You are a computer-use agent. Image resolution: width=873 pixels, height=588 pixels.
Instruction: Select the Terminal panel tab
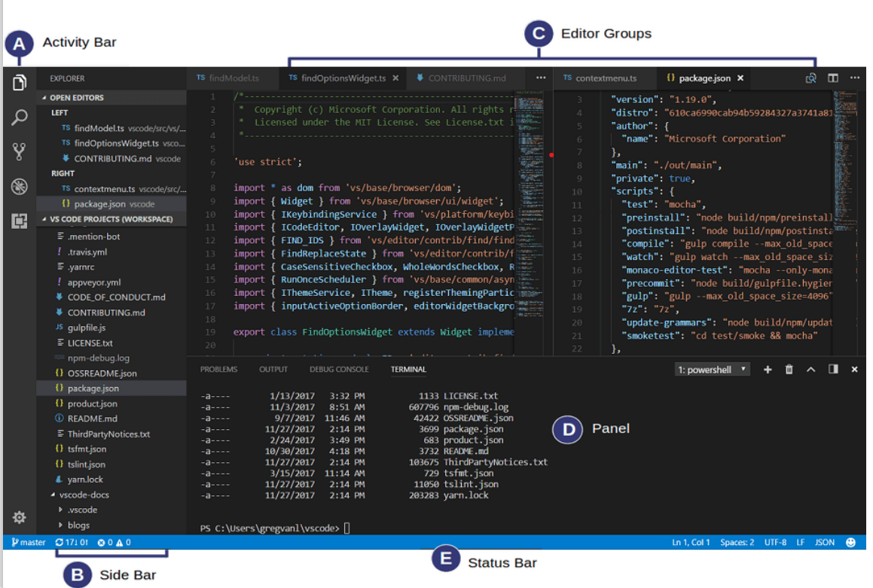click(408, 370)
